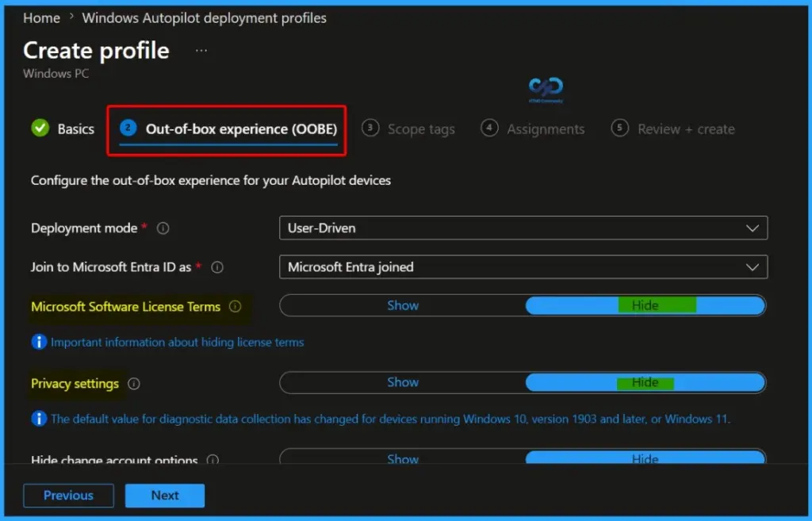Screen dimensions: 812x521
Task: Set Privacy settings to Hide
Action: click(645, 383)
